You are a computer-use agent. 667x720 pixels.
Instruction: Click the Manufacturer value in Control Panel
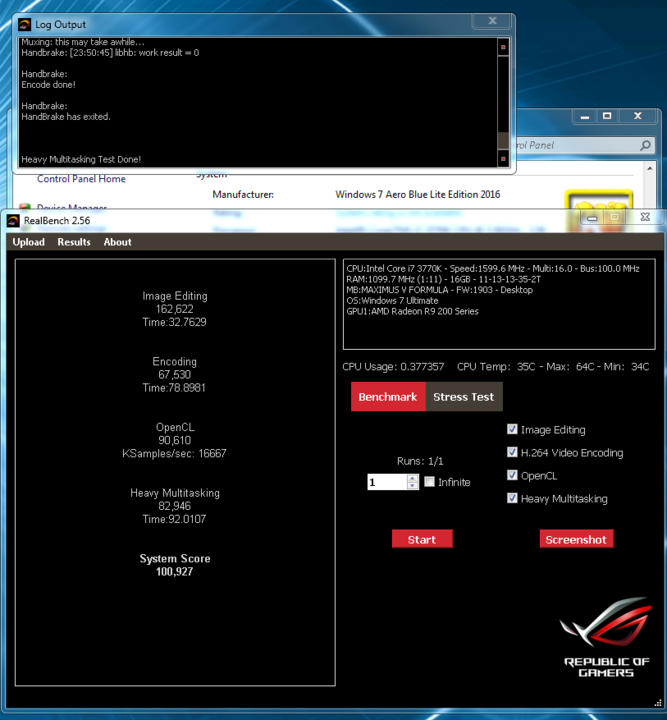(418, 195)
